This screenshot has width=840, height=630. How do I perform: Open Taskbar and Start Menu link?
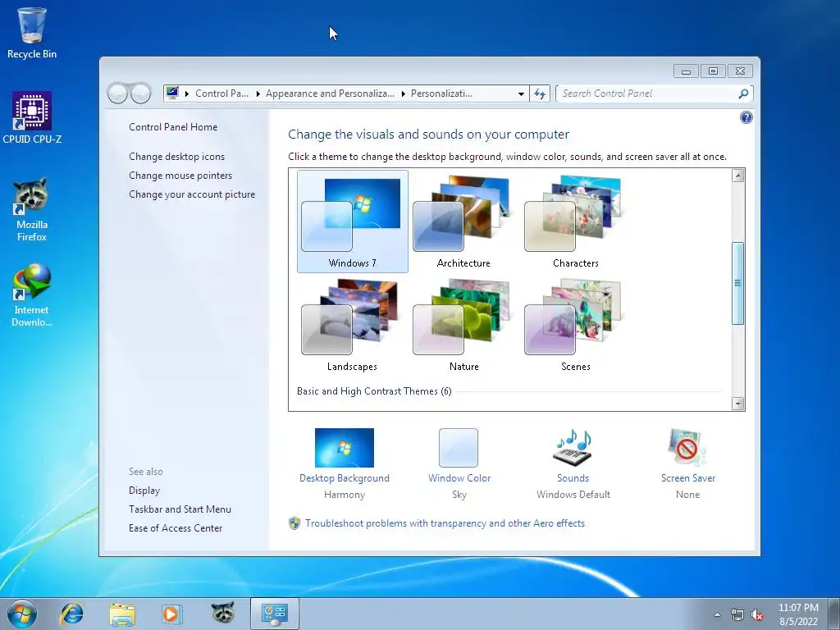click(180, 509)
